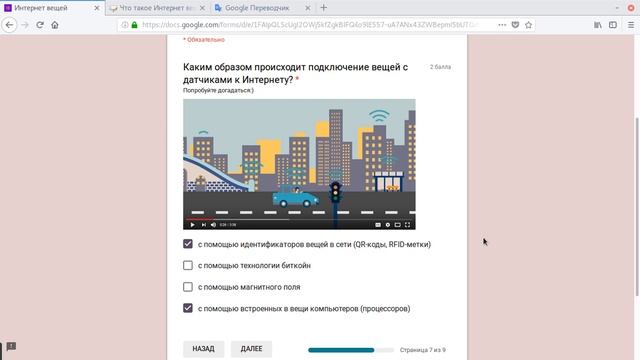Open video settings gear
This screenshot has height=360, width=640.
(x=388, y=224)
